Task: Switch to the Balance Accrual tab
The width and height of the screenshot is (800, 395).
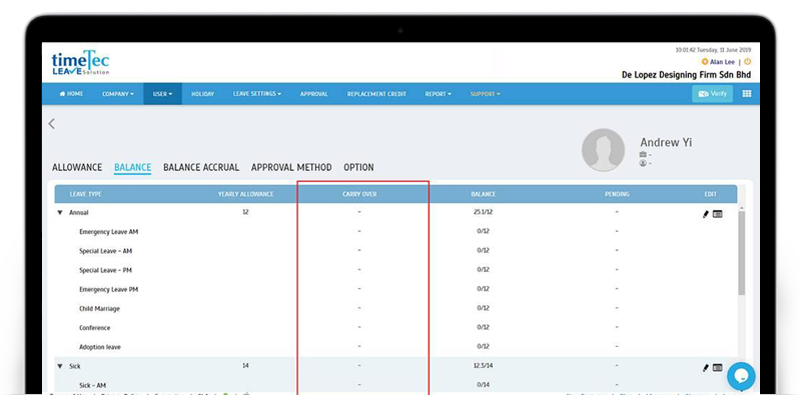Action: [201, 167]
